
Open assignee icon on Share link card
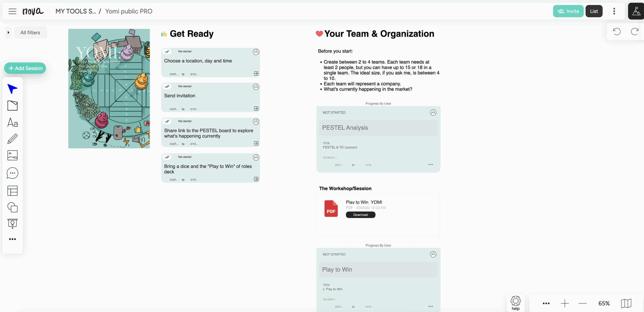pos(256,122)
